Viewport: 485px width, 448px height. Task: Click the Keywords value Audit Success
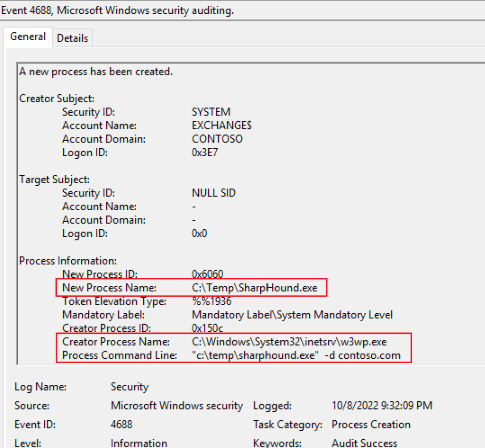coord(364,443)
